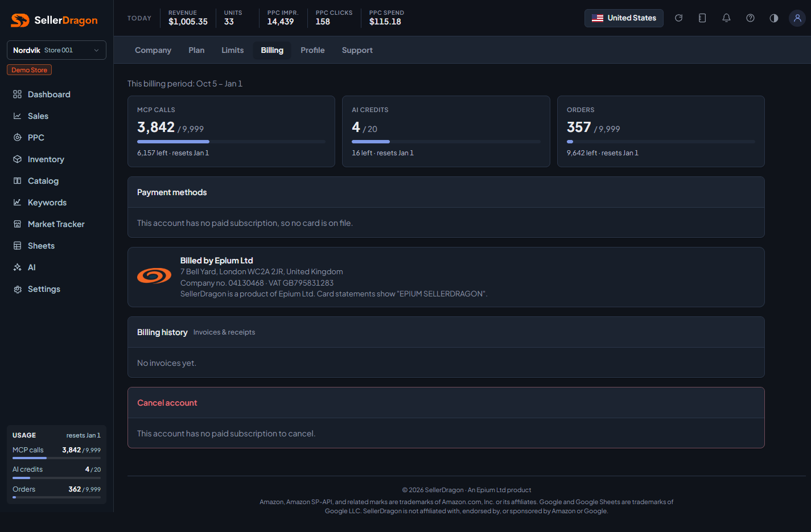The width and height of the screenshot is (811, 532).
Task: Click the Orders progress bar in card
Action: pos(661,142)
